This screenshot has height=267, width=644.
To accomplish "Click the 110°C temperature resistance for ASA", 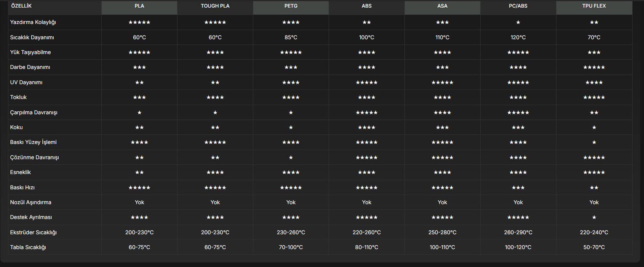I will point(443,37).
